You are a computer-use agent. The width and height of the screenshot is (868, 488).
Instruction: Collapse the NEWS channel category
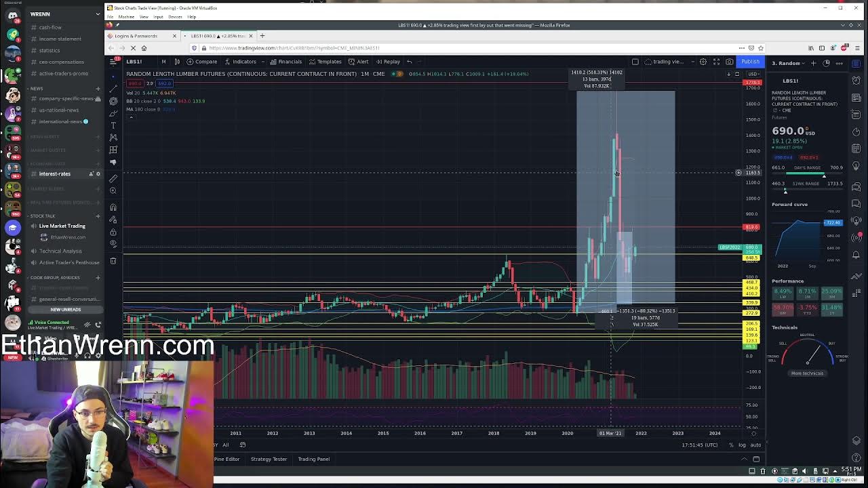point(36,88)
